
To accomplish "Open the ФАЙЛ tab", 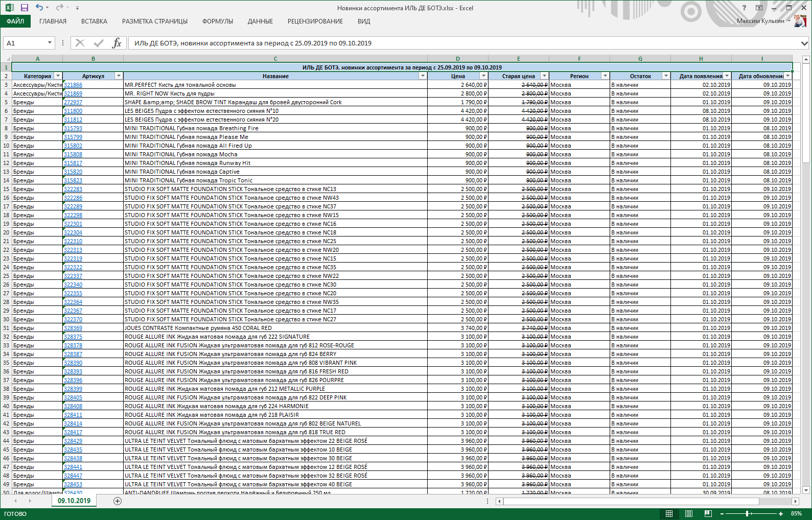I will click(15, 21).
